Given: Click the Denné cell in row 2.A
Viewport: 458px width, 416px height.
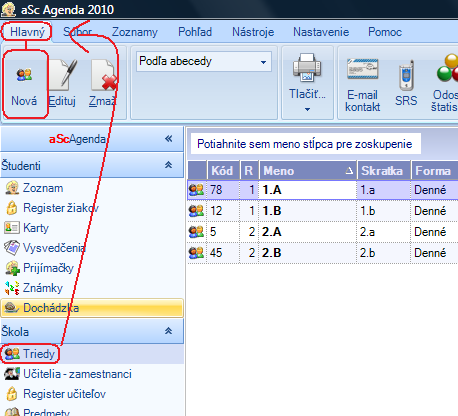Looking at the screenshot, I should 435,232.
